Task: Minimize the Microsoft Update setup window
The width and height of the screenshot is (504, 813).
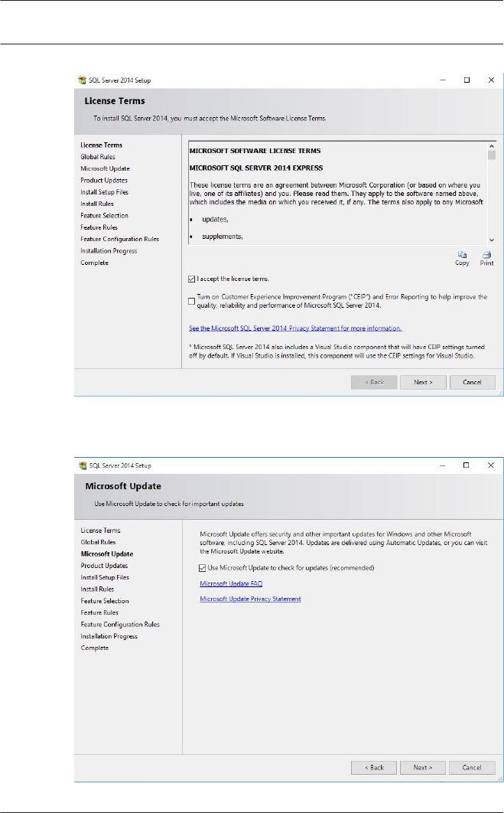Action: [442, 465]
